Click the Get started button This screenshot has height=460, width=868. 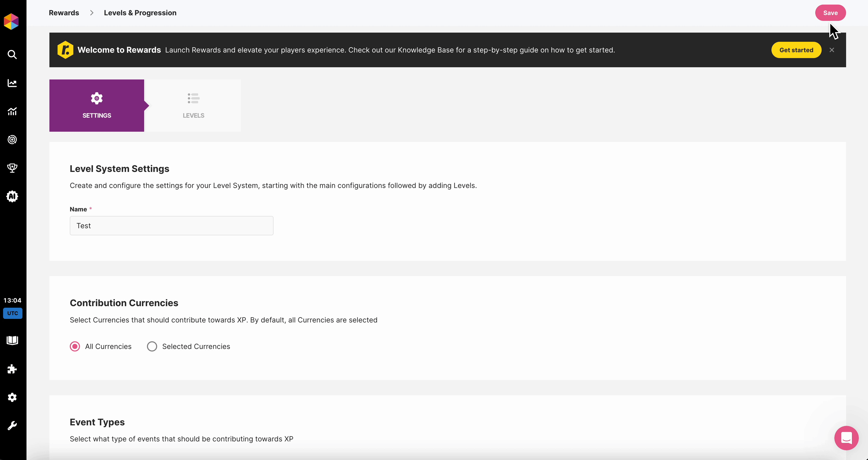[796, 50]
